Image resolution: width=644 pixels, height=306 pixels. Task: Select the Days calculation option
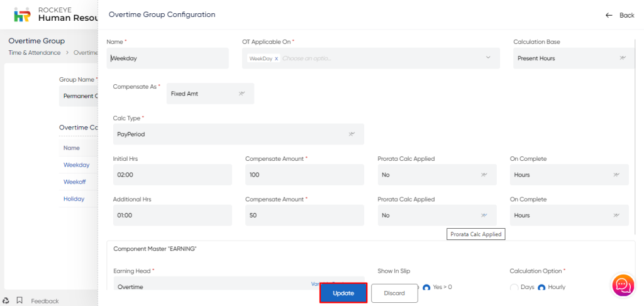point(514,287)
